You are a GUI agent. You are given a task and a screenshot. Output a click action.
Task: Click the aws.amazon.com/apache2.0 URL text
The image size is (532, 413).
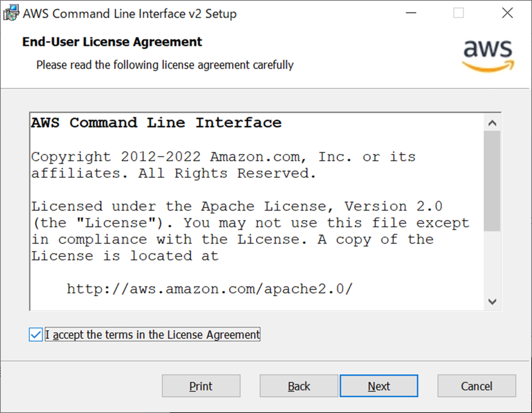(x=210, y=289)
